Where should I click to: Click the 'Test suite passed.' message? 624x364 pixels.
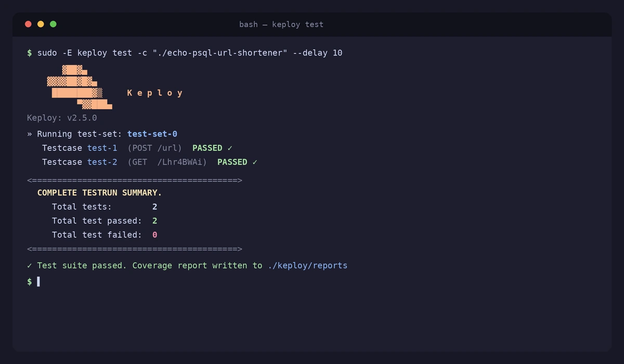click(82, 266)
